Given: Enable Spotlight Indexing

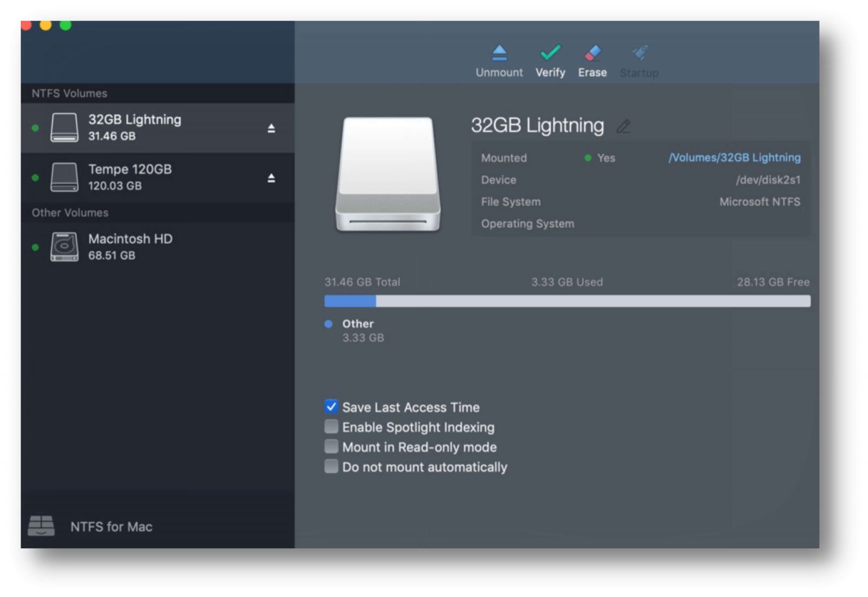Looking at the screenshot, I should (x=331, y=427).
